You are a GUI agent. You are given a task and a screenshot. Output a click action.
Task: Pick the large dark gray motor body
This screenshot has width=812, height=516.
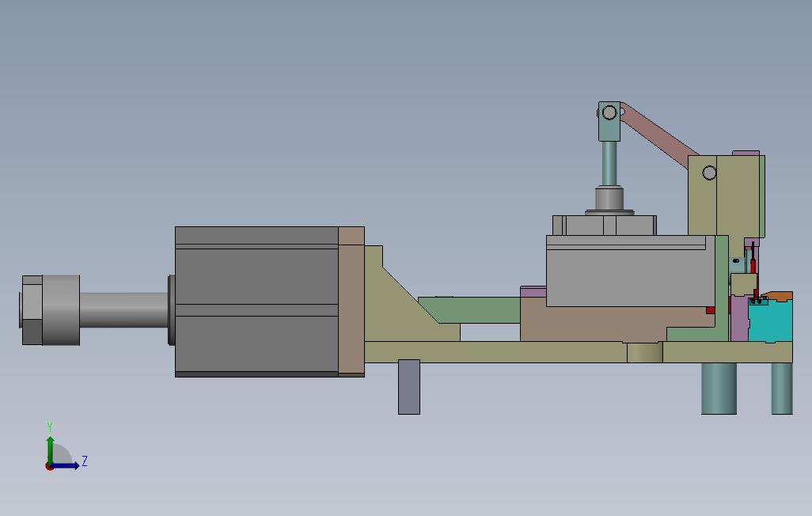pyautogui.click(x=256, y=302)
